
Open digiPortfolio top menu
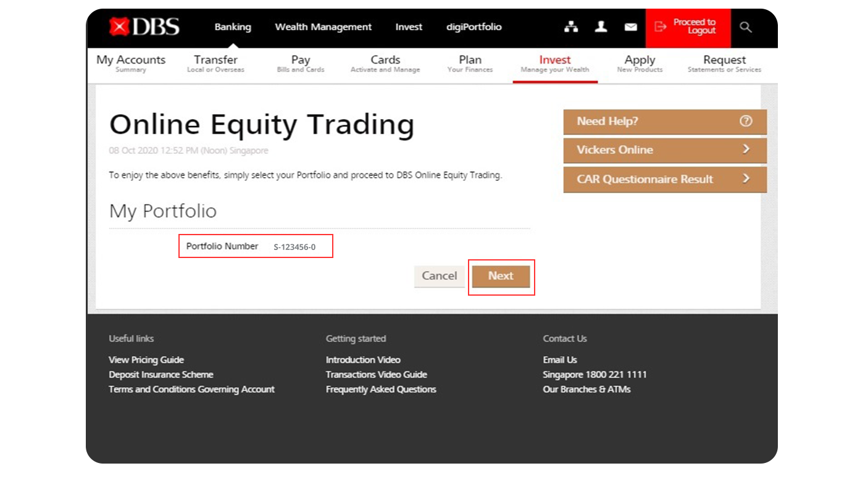point(474,27)
